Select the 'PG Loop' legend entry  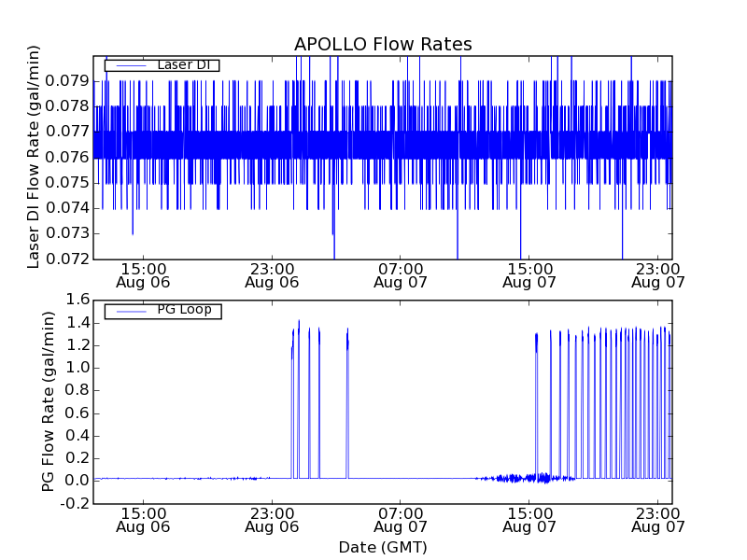pyautogui.click(x=162, y=311)
